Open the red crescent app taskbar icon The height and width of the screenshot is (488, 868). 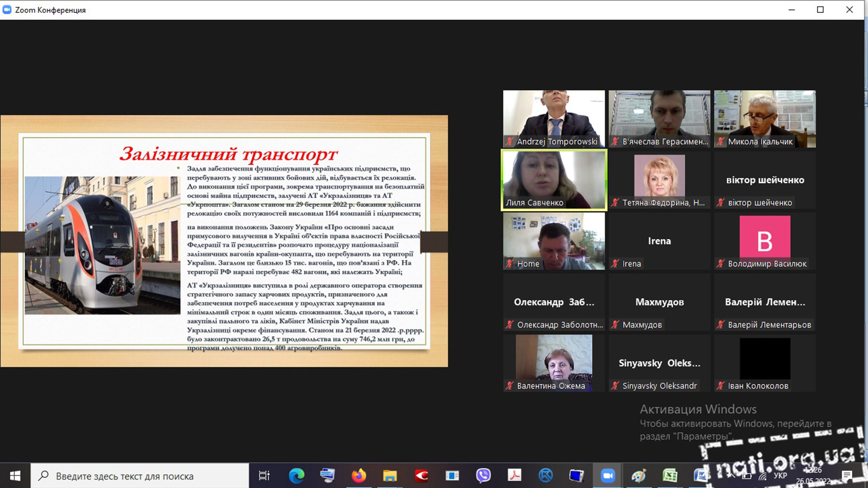[x=421, y=476]
